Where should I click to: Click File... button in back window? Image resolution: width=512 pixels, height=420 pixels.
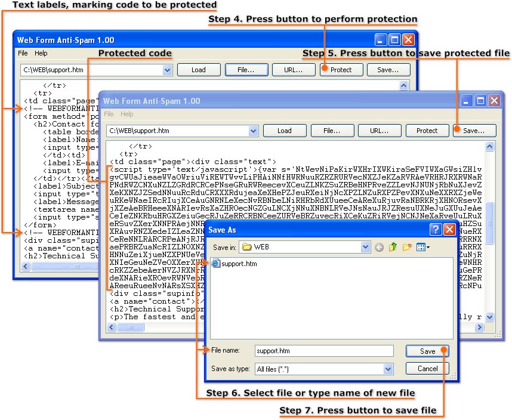tap(246, 70)
